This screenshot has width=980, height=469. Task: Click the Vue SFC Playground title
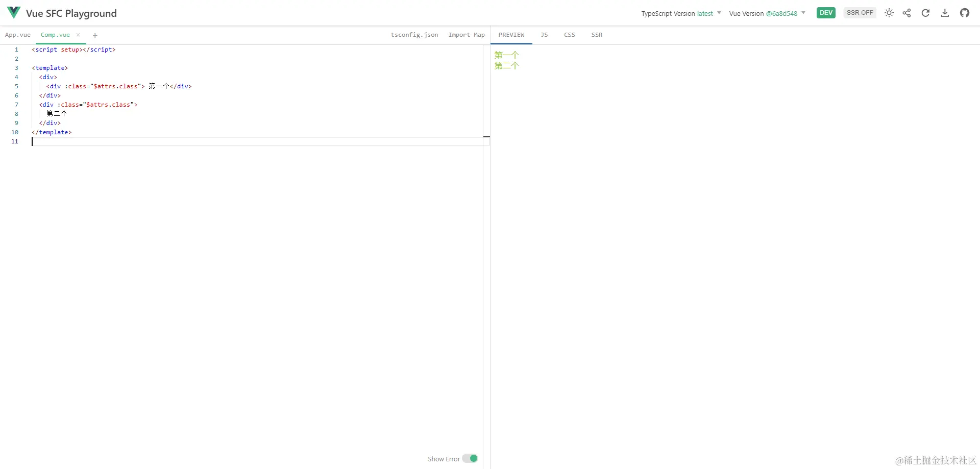click(71, 13)
